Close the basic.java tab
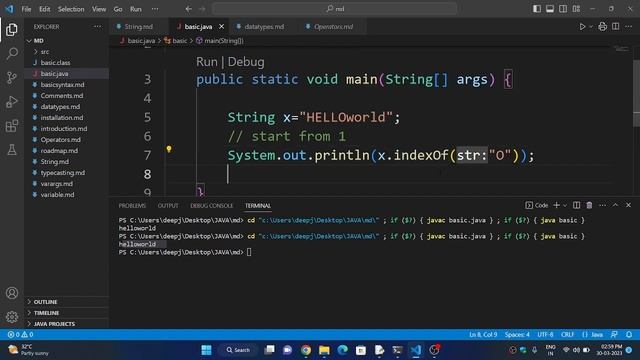 (221, 27)
